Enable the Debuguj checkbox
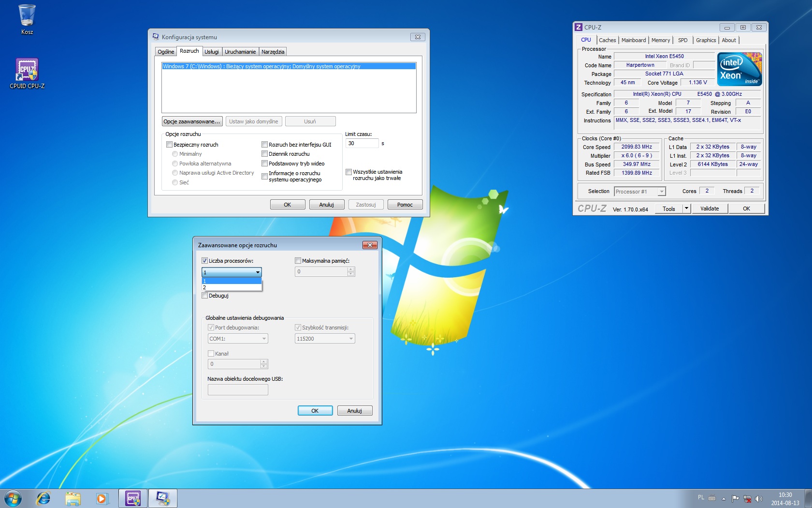This screenshot has height=508, width=812. (x=204, y=296)
